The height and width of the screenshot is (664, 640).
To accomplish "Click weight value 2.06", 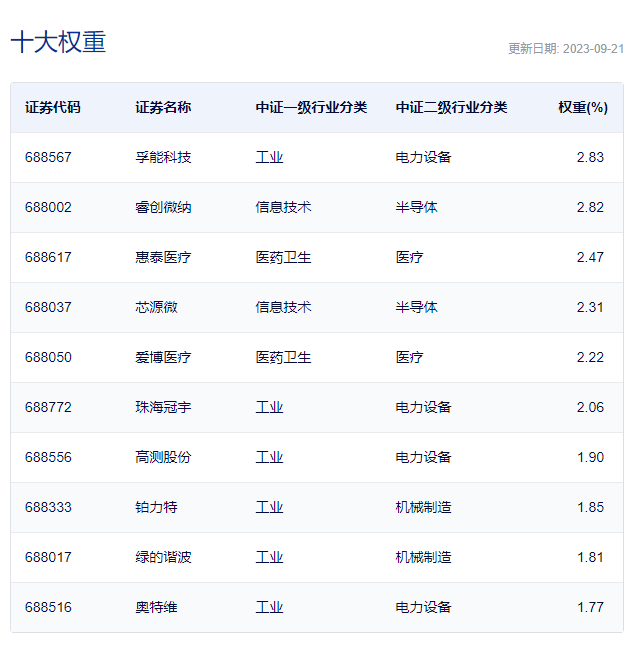I will 590,407.
